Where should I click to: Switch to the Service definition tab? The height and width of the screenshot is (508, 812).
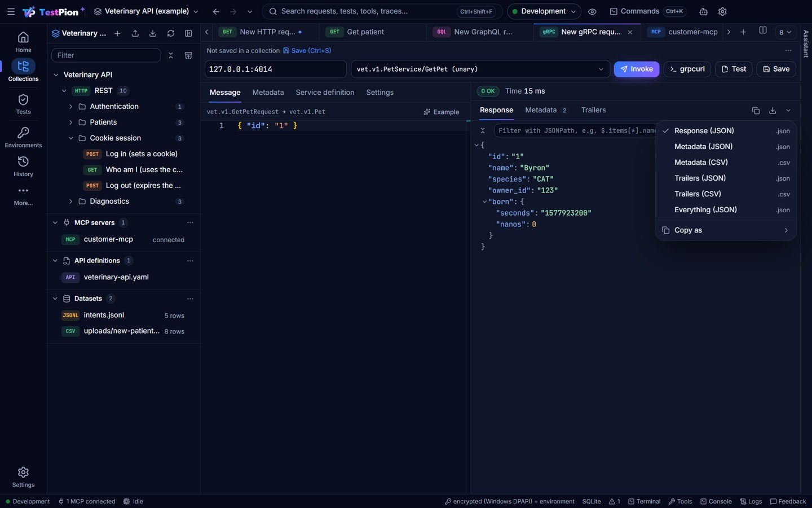[325, 92]
